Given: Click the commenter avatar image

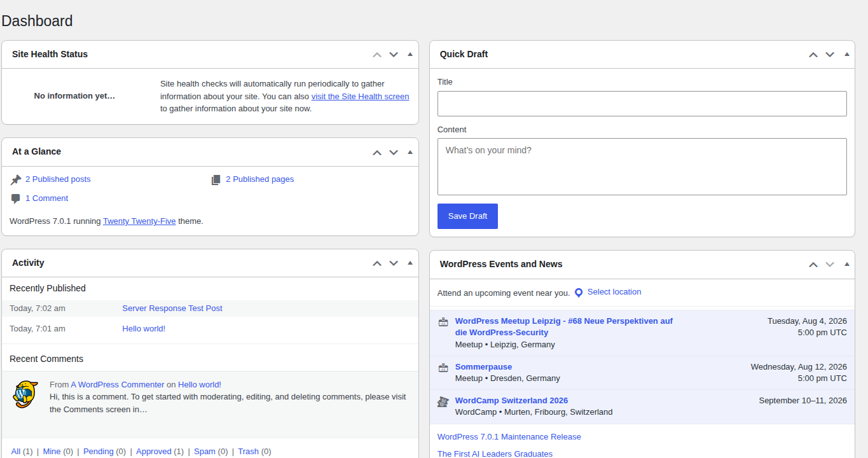Looking at the screenshot, I should point(25,394).
